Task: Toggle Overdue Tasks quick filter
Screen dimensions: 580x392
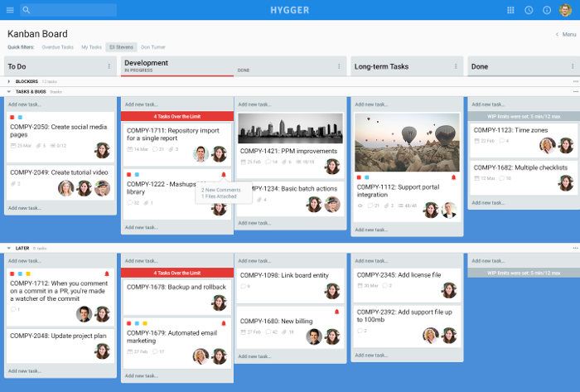Action: pyautogui.click(x=58, y=47)
